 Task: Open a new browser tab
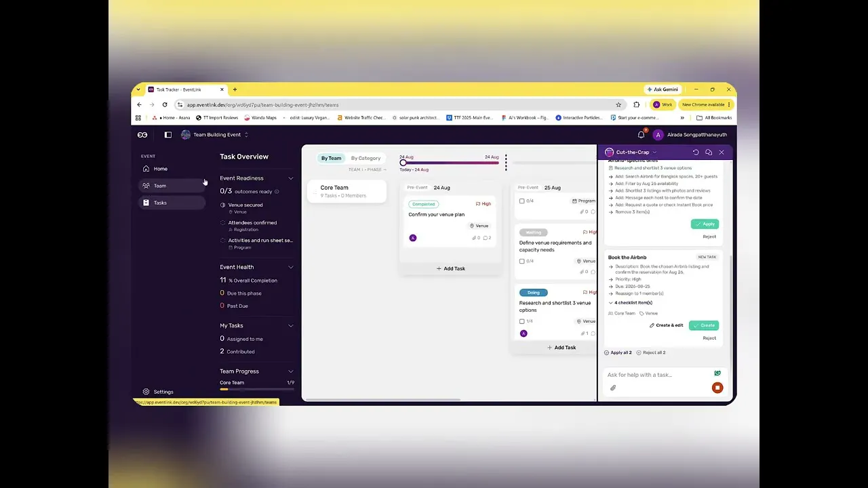click(235, 89)
